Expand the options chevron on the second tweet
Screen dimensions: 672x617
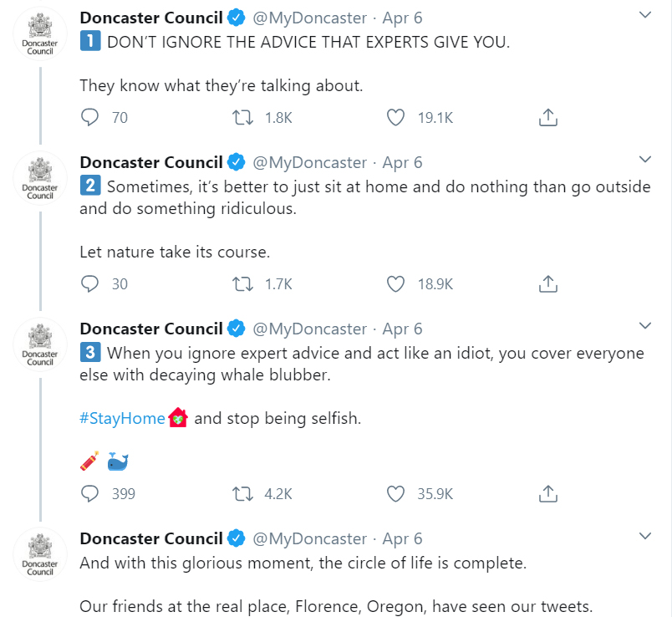(x=645, y=160)
